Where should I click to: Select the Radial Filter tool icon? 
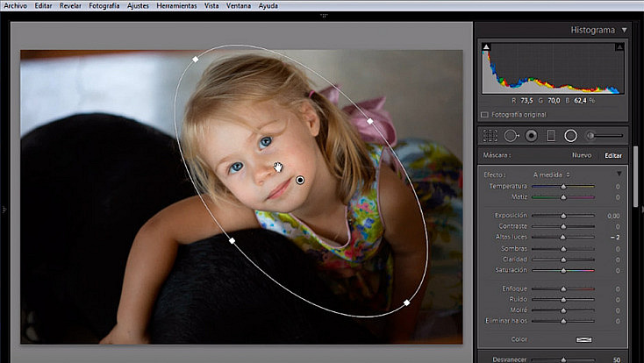(570, 136)
